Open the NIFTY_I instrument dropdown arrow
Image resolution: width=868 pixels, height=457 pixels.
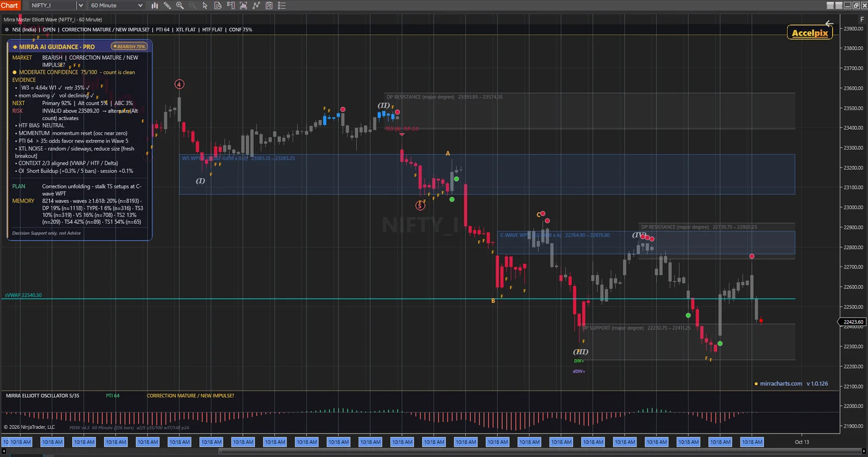pos(81,5)
